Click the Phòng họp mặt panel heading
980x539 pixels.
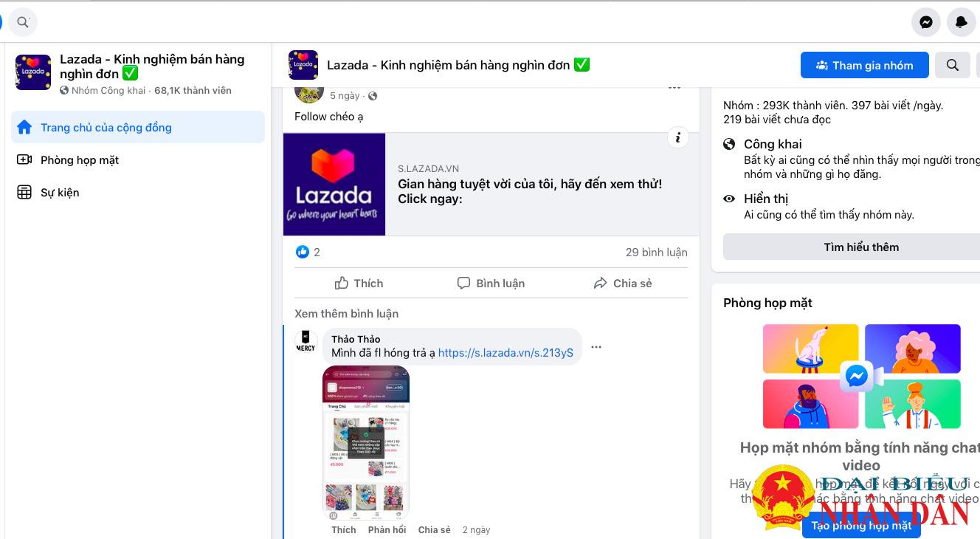click(x=767, y=303)
